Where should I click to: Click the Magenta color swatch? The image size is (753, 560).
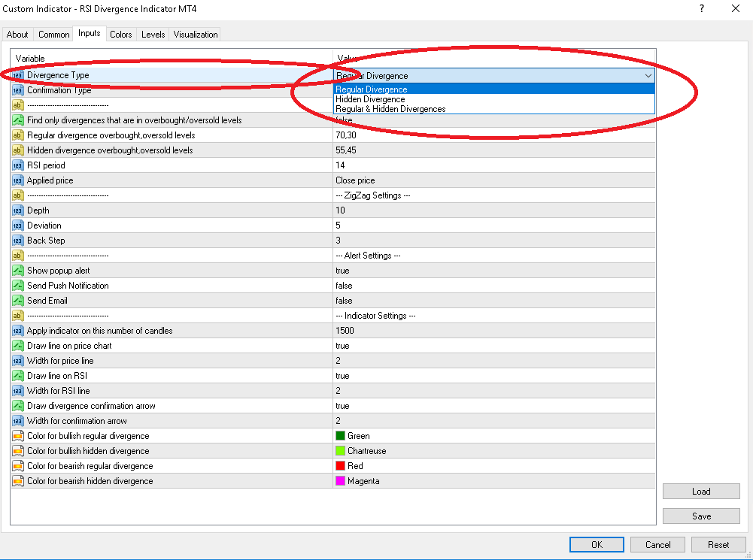click(x=341, y=481)
